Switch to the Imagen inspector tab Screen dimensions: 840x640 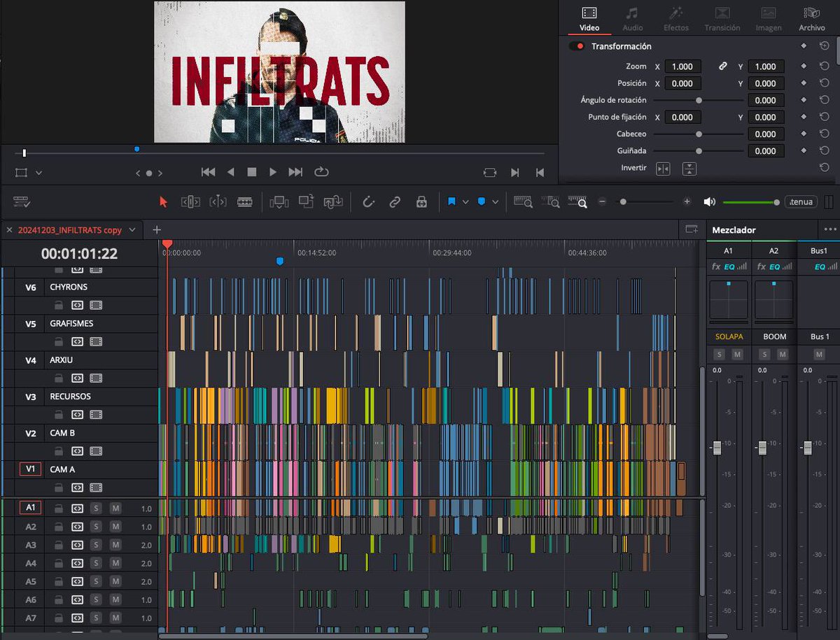(x=769, y=19)
